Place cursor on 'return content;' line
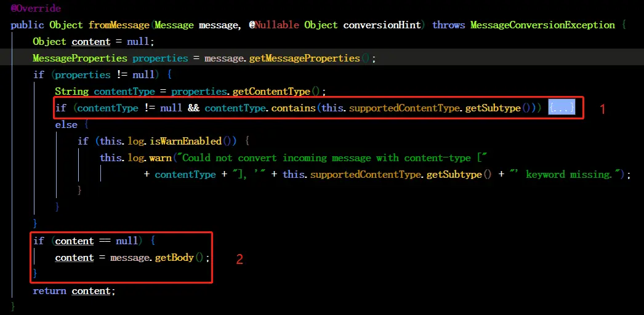 74,291
